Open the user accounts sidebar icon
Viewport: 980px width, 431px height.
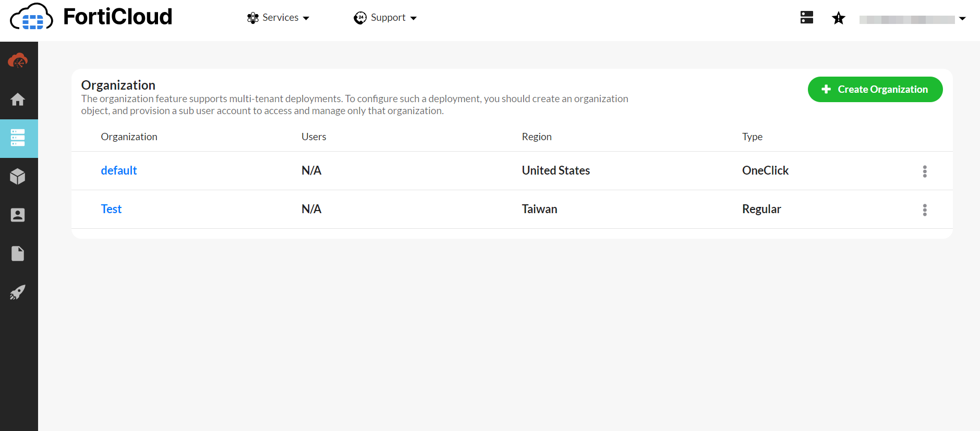18,215
